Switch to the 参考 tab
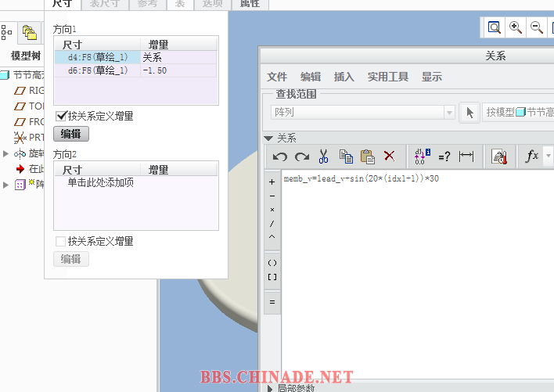 pos(147,4)
